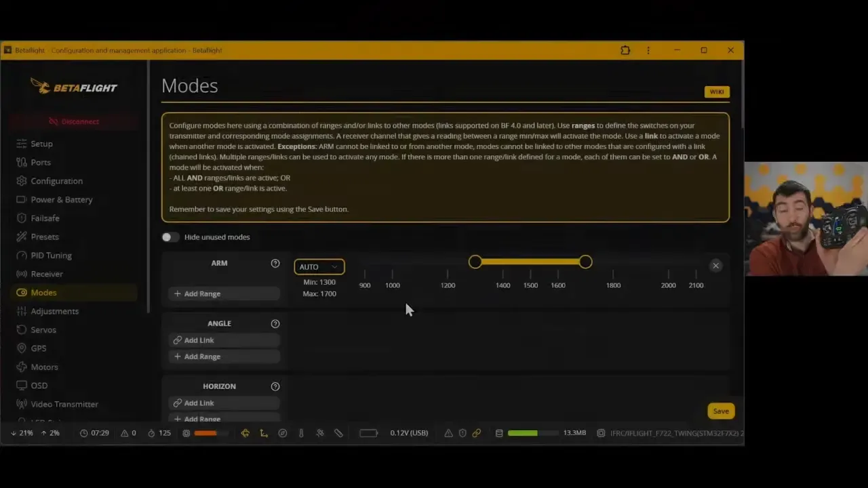Click the ARM range slider minimum handle
Image resolution: width=868 pixels, height=488 pixels.
click(475, 262)
